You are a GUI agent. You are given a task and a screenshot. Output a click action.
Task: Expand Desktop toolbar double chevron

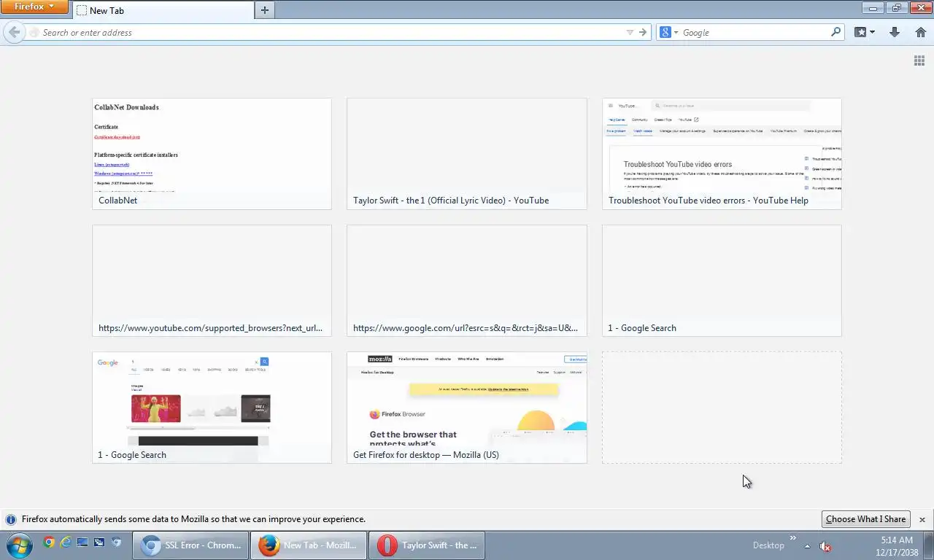[793, 539]
